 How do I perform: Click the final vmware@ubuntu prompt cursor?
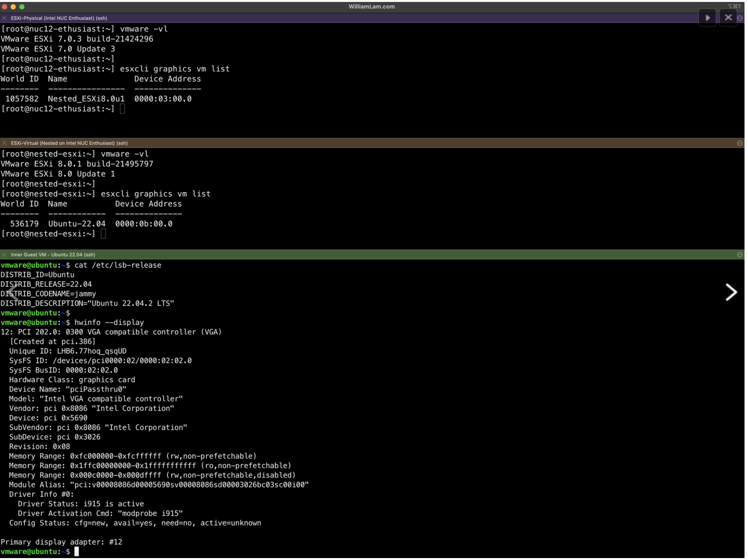[x=77, y=553]
